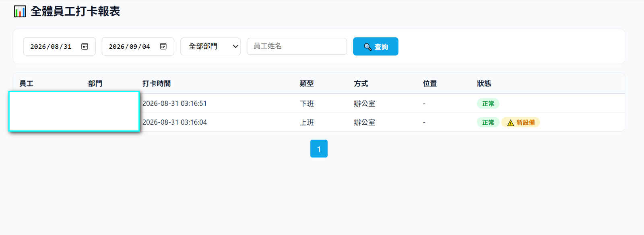This screenshot has height=235, width=644.
Task: Click the 員工姓名 search field
Action: pyautogui.click(x=297, y=46)
